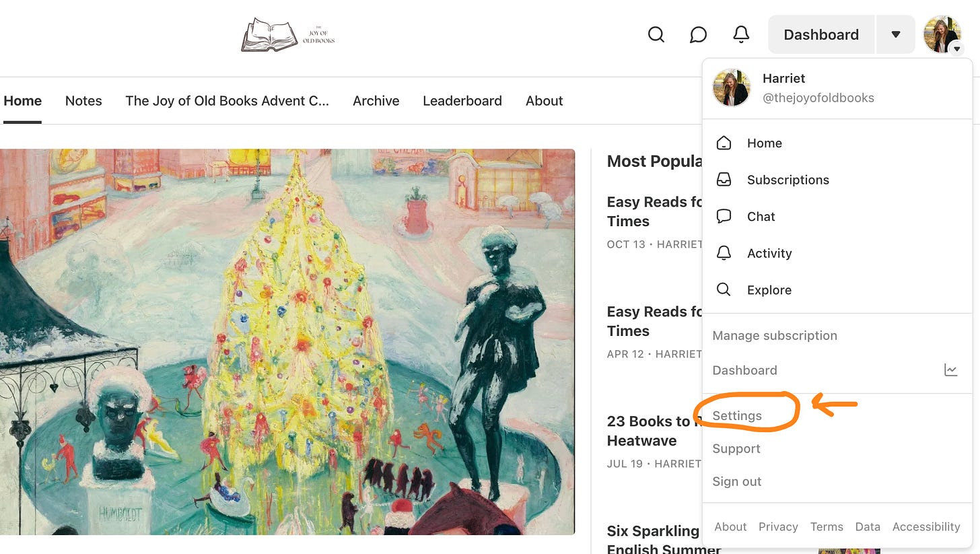The width and height of the screenshot is (980, 554).
Task: Open the Christmas tree painting post image
Action: (287, 342)
